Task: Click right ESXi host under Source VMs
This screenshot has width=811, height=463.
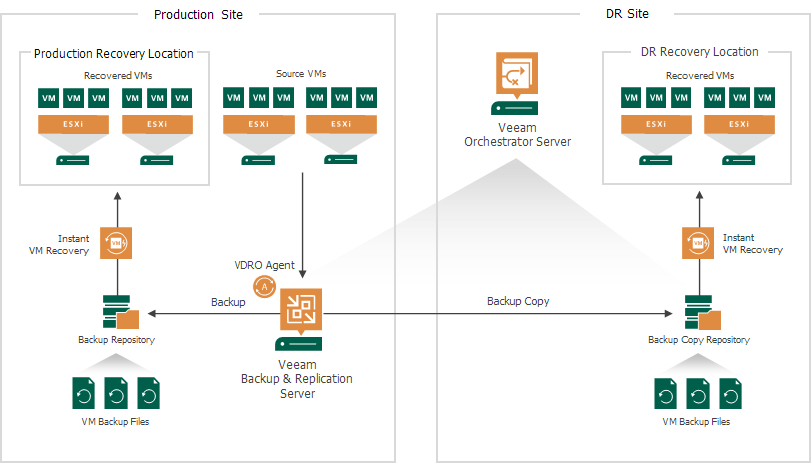Action: tap(341, 124)
